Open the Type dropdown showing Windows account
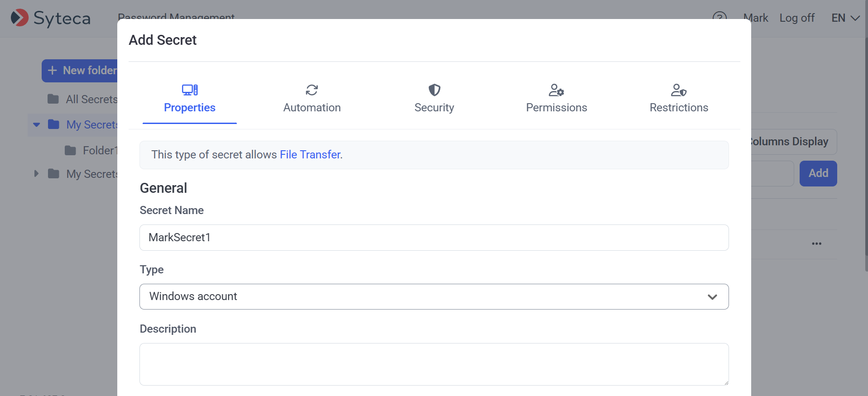868x396 pixels. pos(434,296)
